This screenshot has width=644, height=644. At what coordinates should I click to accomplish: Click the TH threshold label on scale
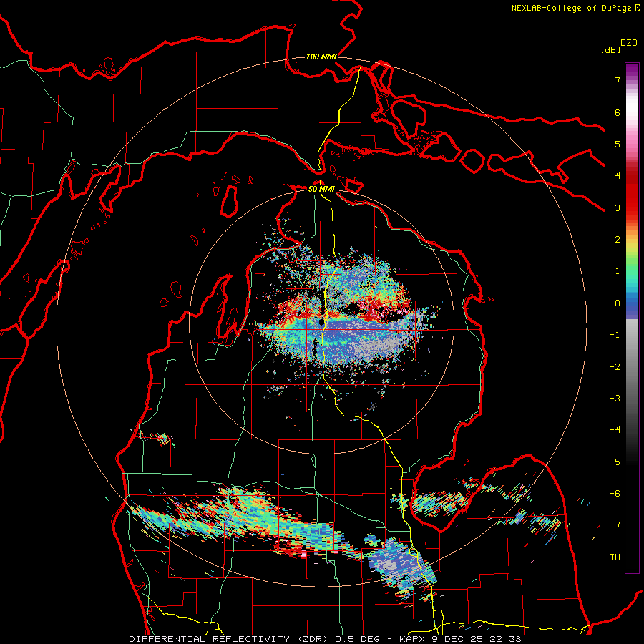click(615, 557)
